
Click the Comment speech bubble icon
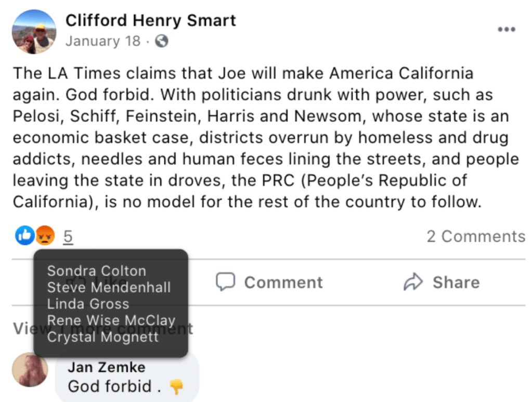(225, 282)
